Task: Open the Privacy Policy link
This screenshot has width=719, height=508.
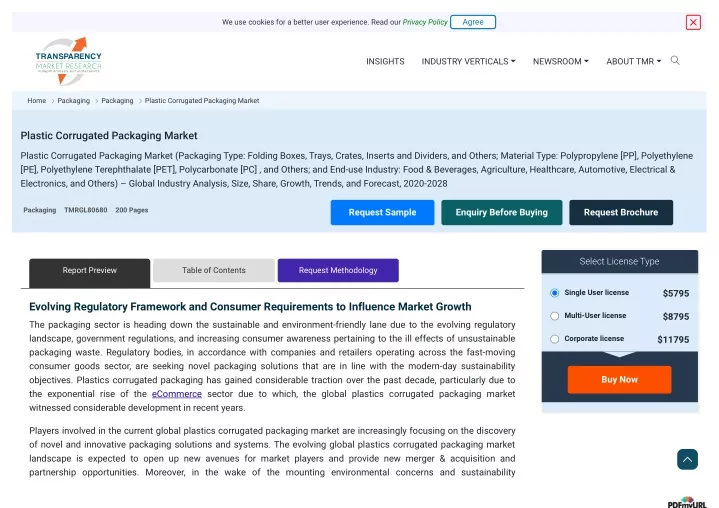Action: pos(425,22)
